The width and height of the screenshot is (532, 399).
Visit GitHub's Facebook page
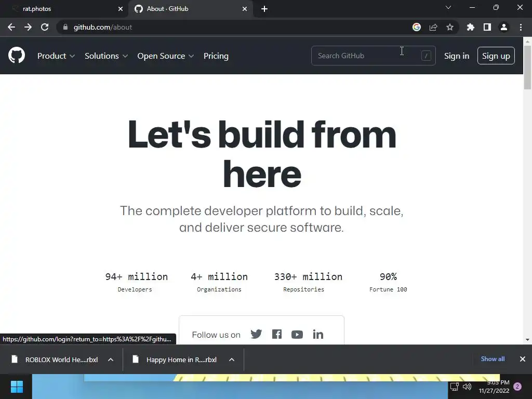pos(277,334)
